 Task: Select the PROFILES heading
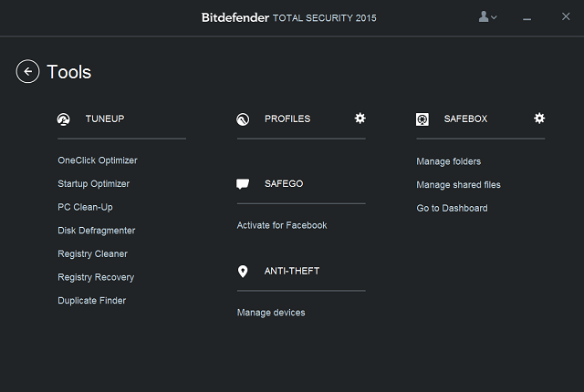point(287,119)
